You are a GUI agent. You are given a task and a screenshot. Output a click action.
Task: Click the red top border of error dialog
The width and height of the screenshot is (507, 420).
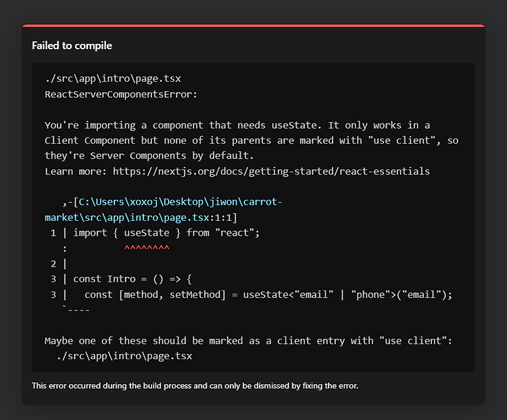tap(254, 26)
